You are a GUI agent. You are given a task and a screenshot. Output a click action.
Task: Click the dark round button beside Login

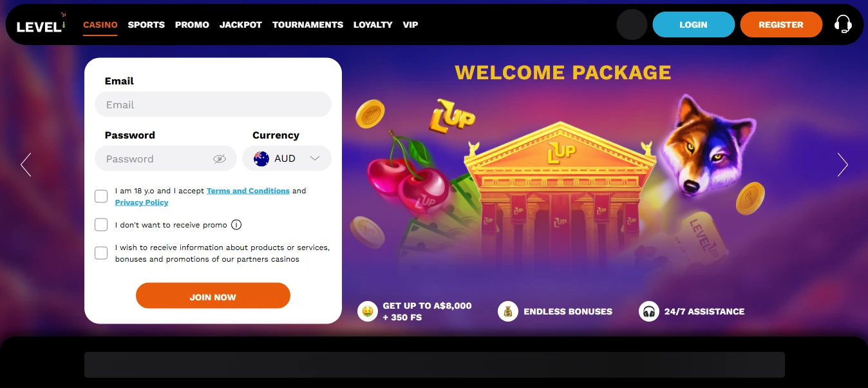632,24
